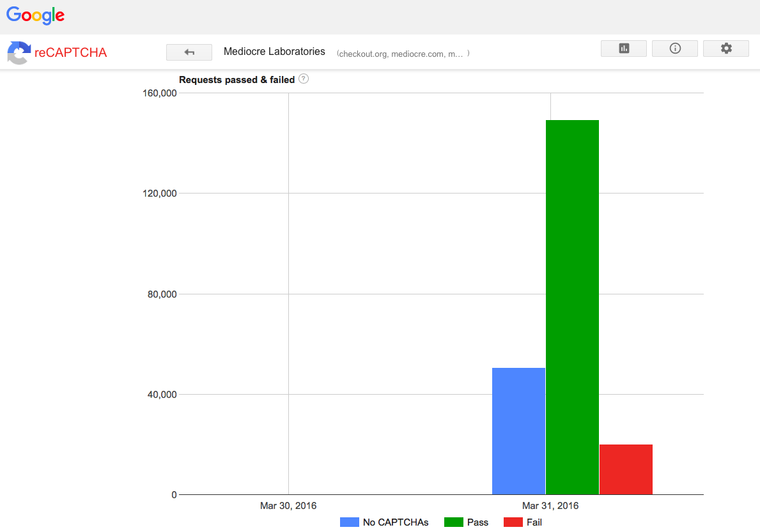
Task: Toggle the No CAPTCHAs legend label
Action: point(395,522)
